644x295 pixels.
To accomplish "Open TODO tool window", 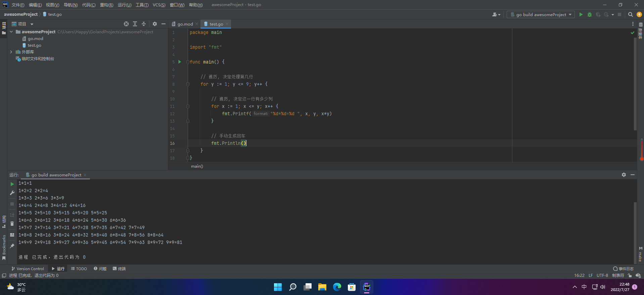I will click(79, 269).
